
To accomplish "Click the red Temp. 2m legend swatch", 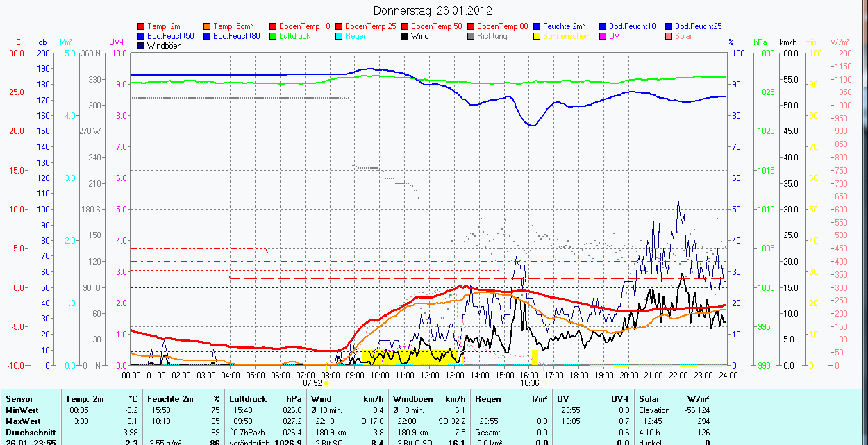I will (x=142, y=26).
